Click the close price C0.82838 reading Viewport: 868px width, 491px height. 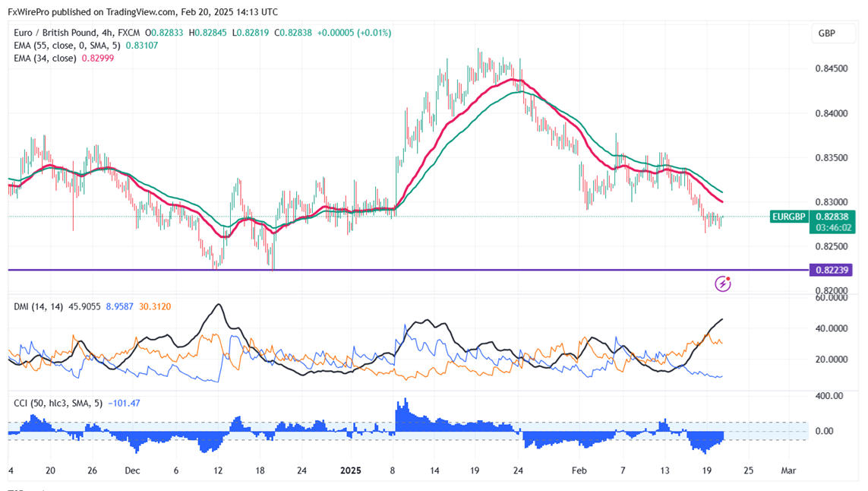tap(293, 33)
